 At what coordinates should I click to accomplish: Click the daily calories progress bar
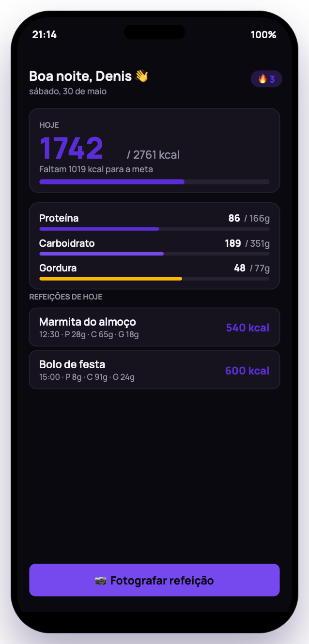click(154, 182)
